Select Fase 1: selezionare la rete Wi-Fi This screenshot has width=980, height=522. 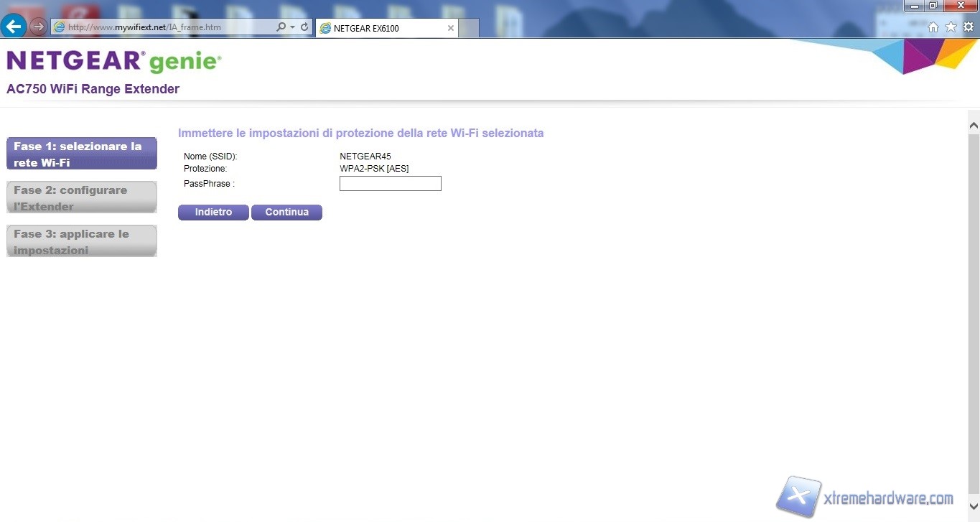point(81,154)
